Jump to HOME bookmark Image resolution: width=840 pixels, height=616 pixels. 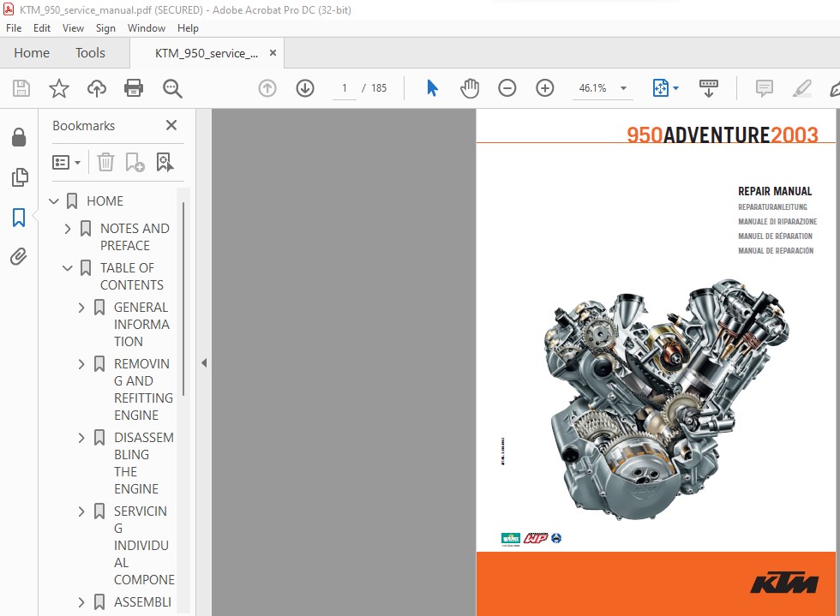105,200
